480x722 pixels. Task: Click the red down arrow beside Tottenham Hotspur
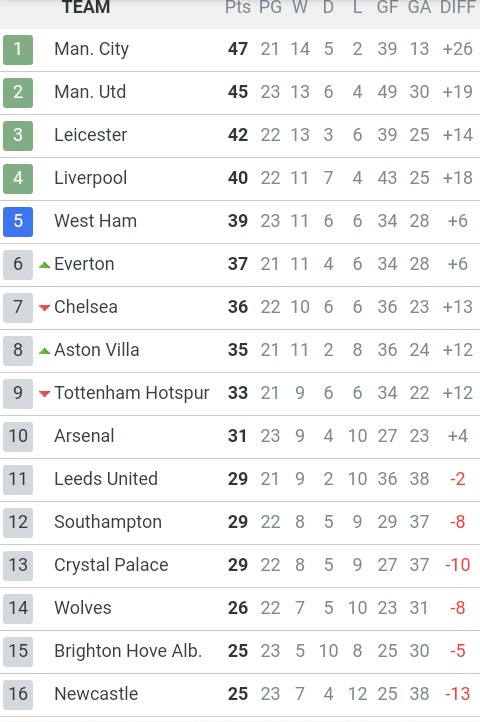point(44,394)
